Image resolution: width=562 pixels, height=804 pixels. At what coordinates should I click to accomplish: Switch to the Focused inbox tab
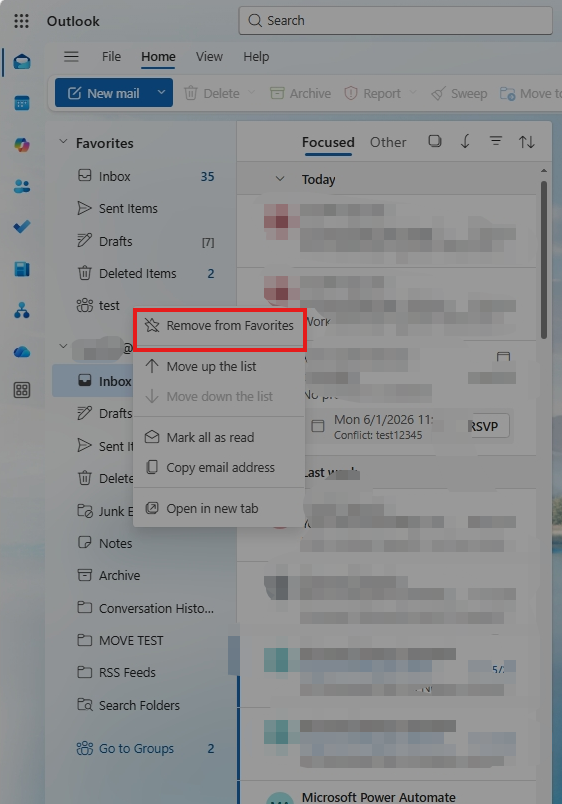pos(328,142)
